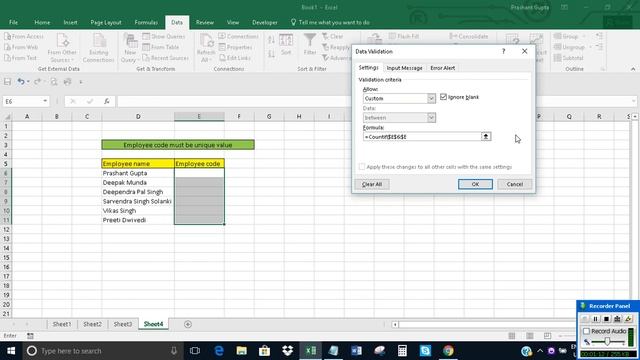Click the Windows search box
The width and height of the screenshot is (640, 360).
click(x=102, y=351)
